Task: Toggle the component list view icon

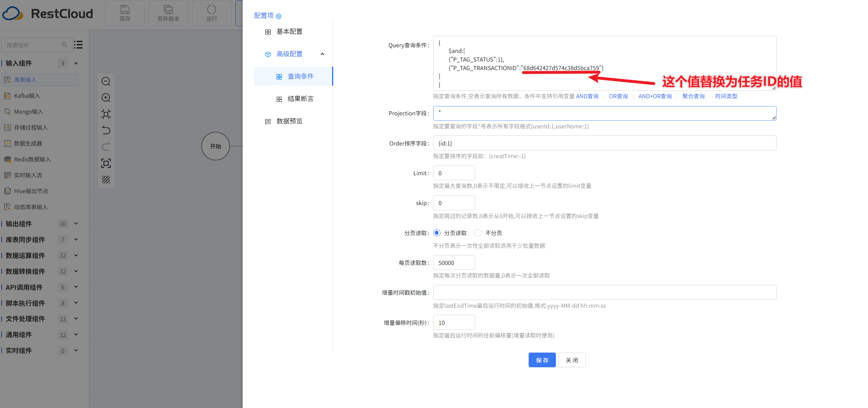Action: click(x=78, y=45)
